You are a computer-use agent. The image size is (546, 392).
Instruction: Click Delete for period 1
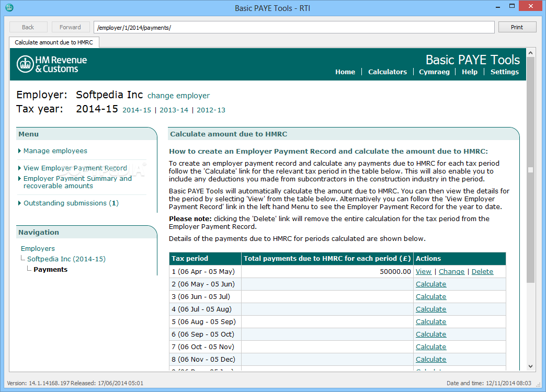click(482, 272)
